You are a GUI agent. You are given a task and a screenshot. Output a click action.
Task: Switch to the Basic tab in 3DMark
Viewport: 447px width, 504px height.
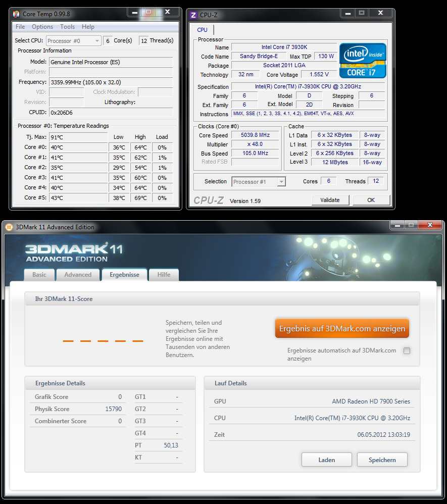(39, 275)
